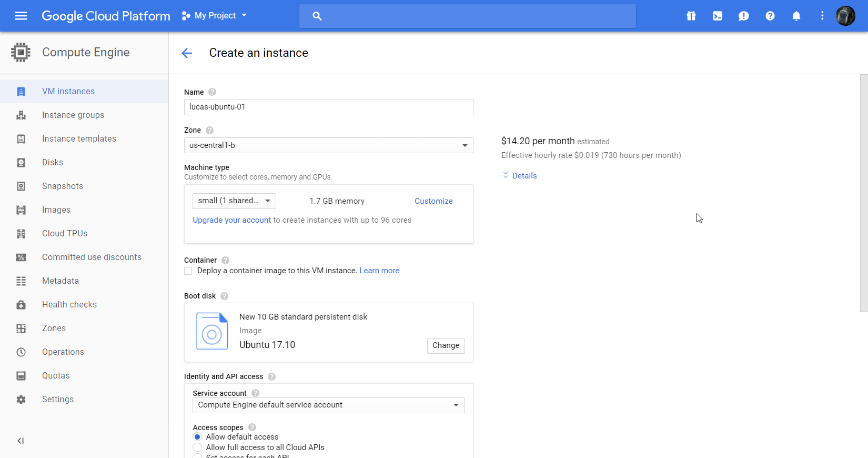Click the container Learn more link
The height and width of the screenshot is (458, 868).
pyautogui.click(x=379, y=271)
